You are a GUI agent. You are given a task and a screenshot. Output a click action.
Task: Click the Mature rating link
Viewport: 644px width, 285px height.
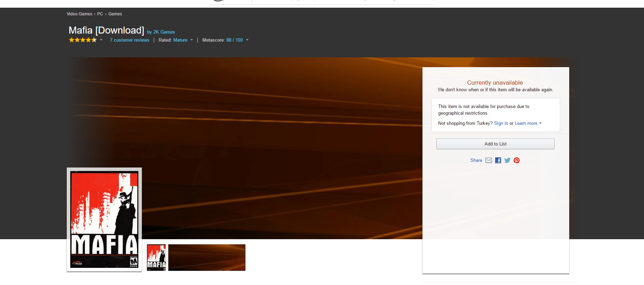coord(180,40)
